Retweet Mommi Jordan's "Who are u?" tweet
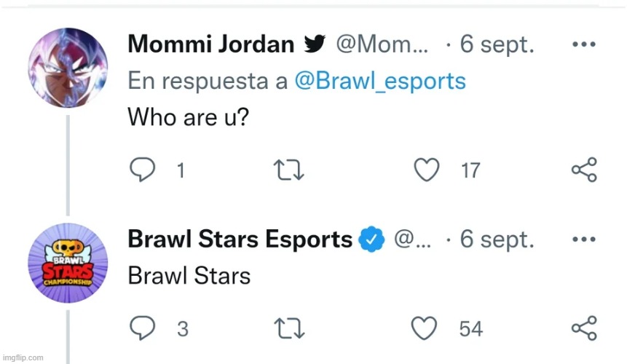The width and height of the screenshot is (627, 364). click(x=288, y=170)
